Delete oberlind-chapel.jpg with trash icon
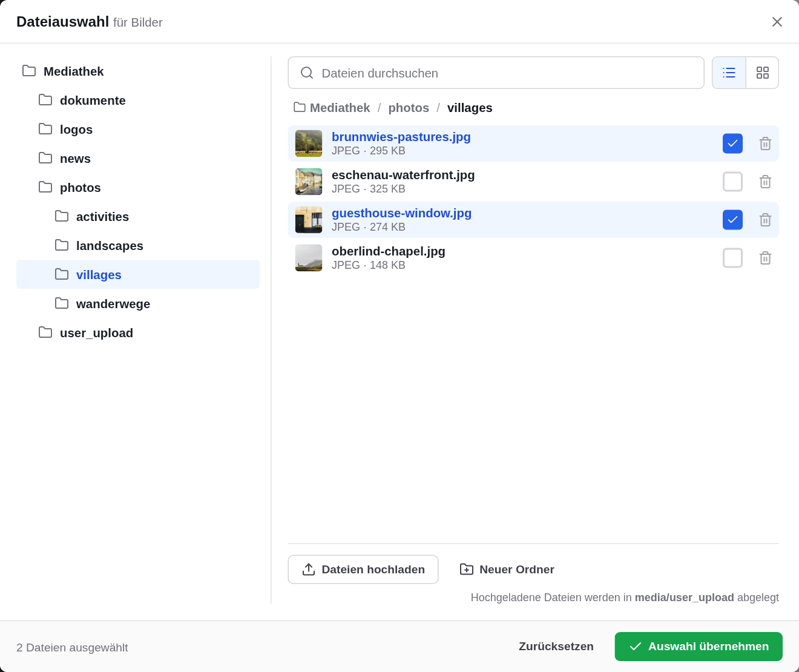 coord(765,258)
